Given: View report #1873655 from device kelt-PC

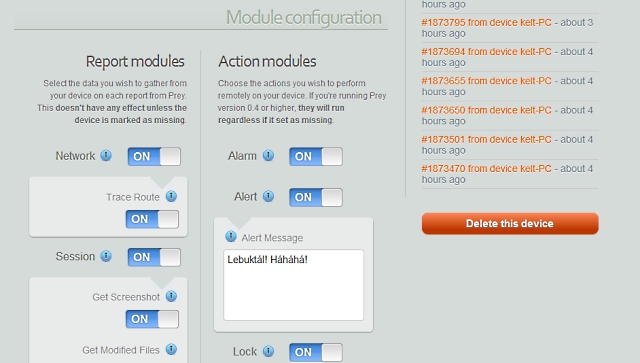Looking at the screenshot, I should (487, 81).
